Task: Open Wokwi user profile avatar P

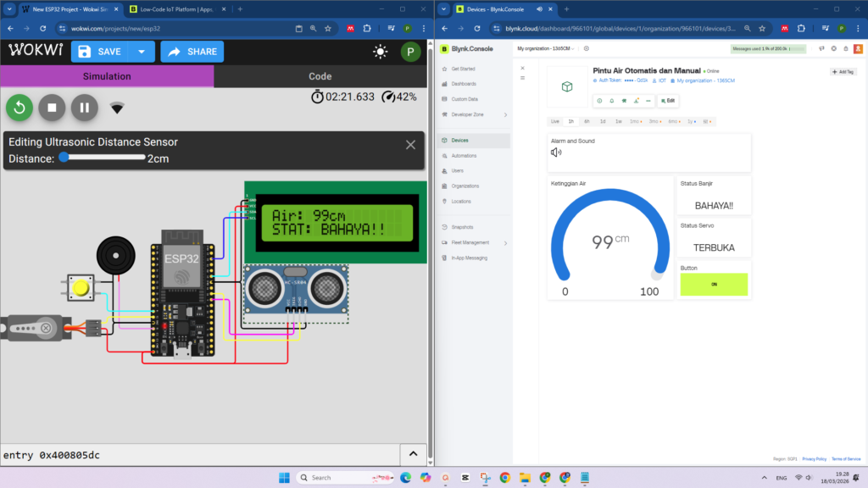Action: click(x=410, y=52)
